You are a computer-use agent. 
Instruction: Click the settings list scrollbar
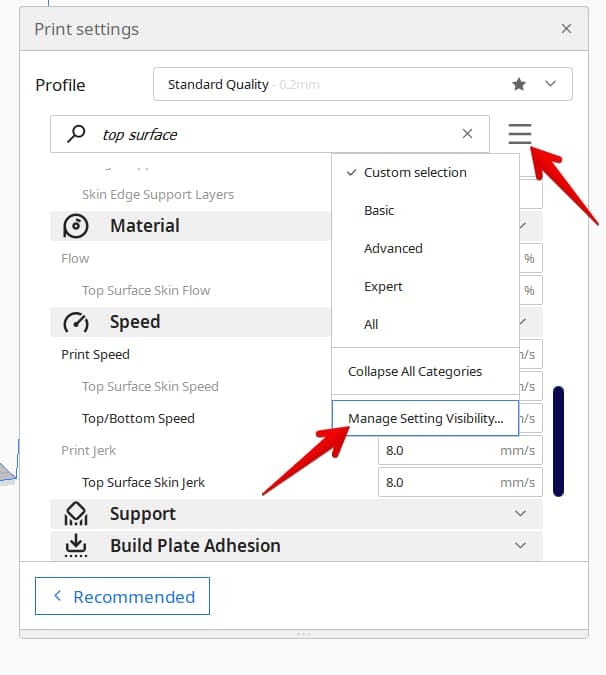558,440
